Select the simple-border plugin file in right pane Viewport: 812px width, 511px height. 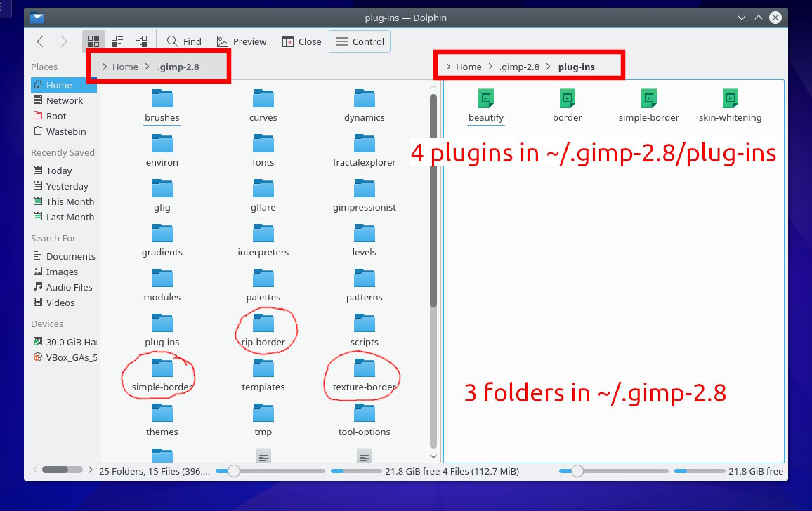point(649,105)
